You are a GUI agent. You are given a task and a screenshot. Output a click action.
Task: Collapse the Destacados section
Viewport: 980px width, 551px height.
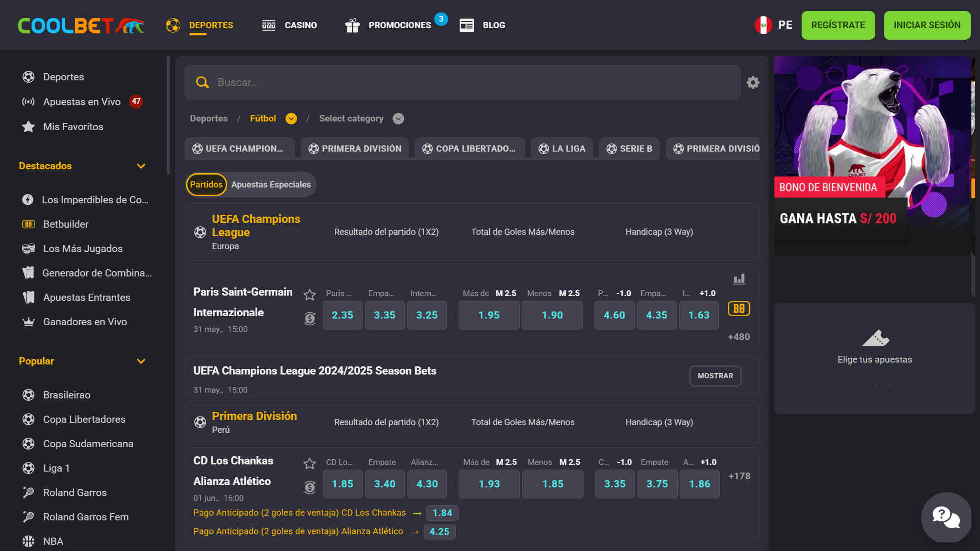click(x=141, y=166)
